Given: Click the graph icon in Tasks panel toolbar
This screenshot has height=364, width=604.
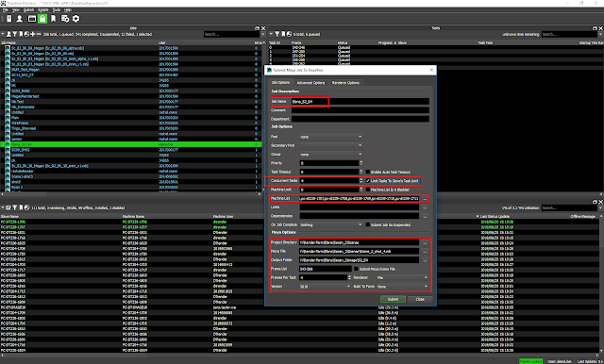Looking at the screenshot, I should 289,34.
